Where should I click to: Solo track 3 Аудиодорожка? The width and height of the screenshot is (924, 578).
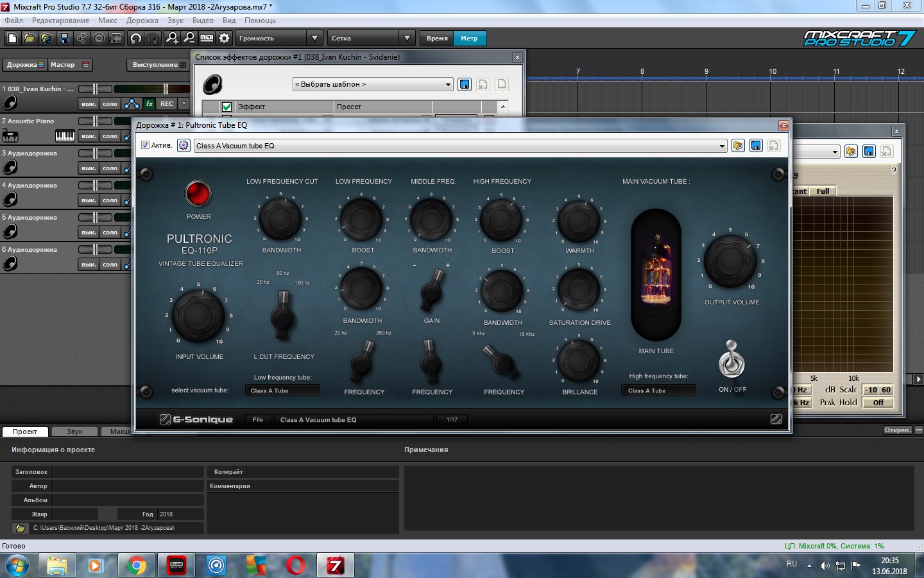pos(110,168)
